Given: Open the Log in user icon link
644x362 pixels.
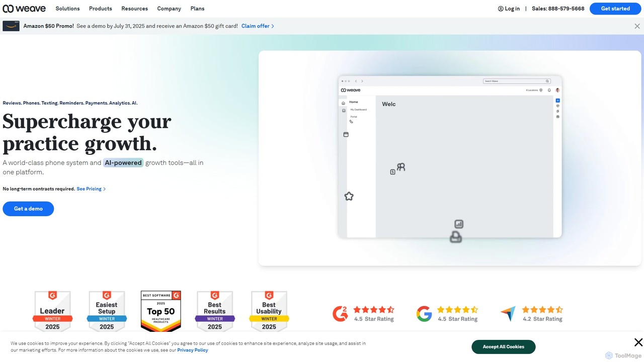Looking at the screenshot, I should coord(501,9).
